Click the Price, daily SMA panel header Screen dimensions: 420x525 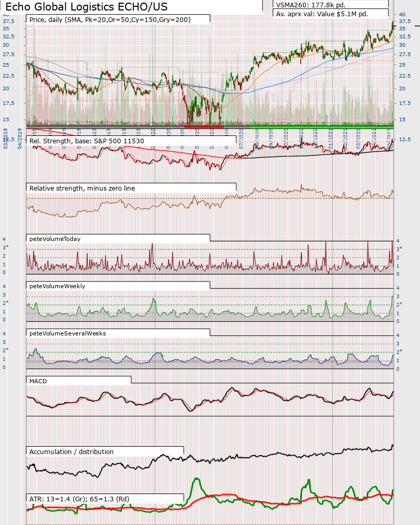tap(110, 20)
